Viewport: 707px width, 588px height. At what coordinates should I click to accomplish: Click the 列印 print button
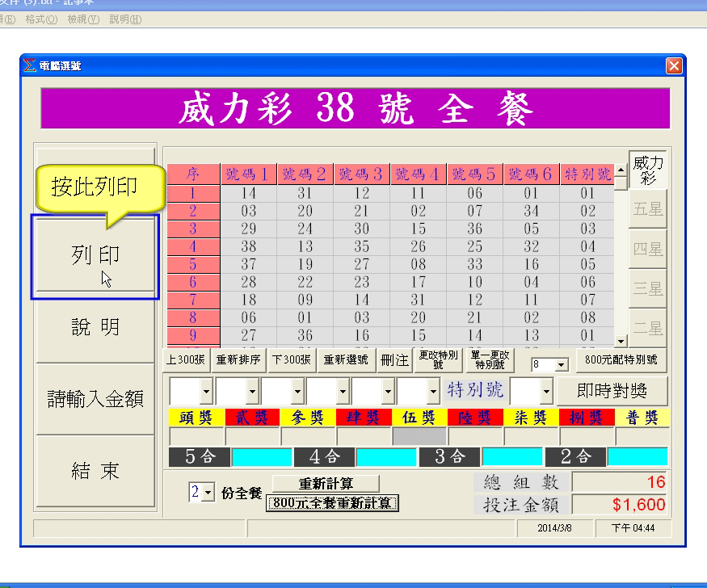[95, 255]
